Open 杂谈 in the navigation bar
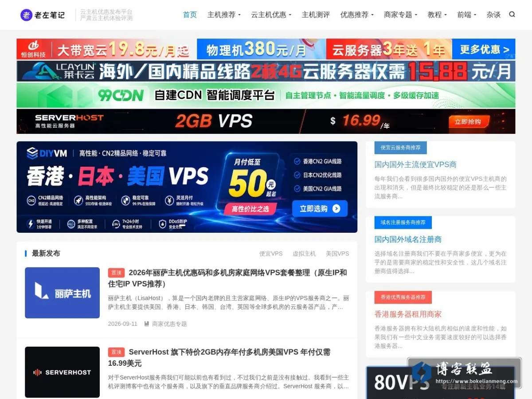532x399 pixels. (x=493, y=15)
